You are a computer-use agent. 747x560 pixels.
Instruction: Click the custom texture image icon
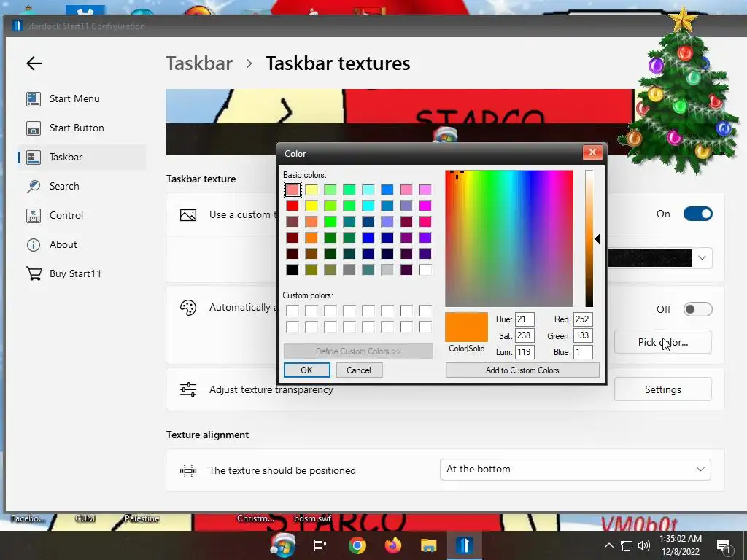point(188,215)
